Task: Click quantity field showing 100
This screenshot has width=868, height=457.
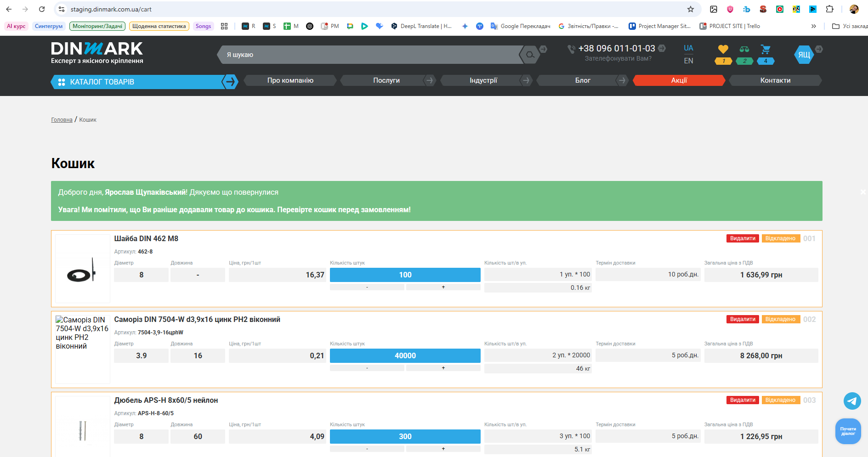Action: [405, 275]
